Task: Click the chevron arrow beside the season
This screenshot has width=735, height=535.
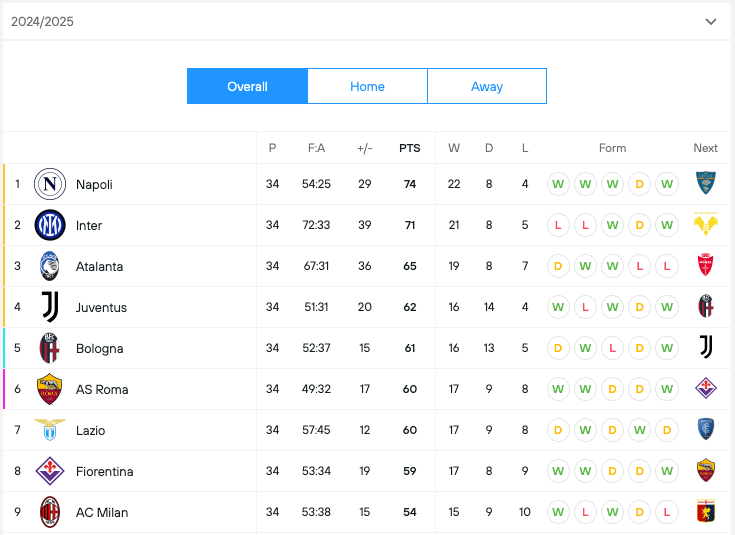Action: [x=711, y=21]
